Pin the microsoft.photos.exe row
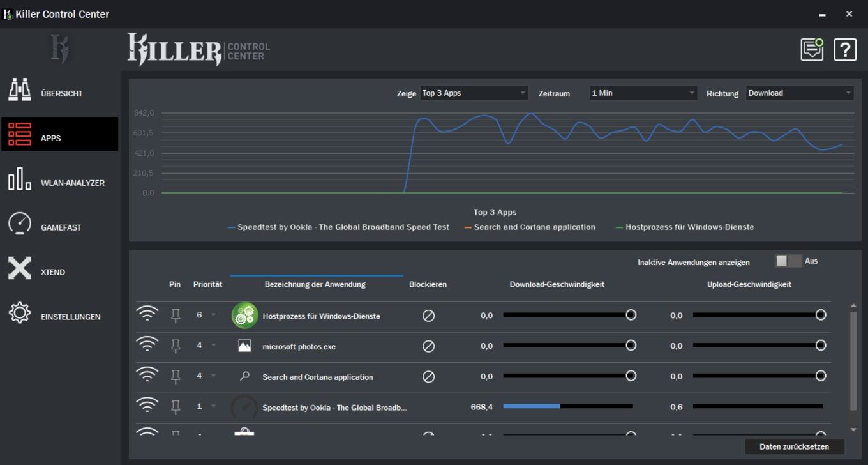This screenshot has height=465, width=868. click(x=176, y=346)
